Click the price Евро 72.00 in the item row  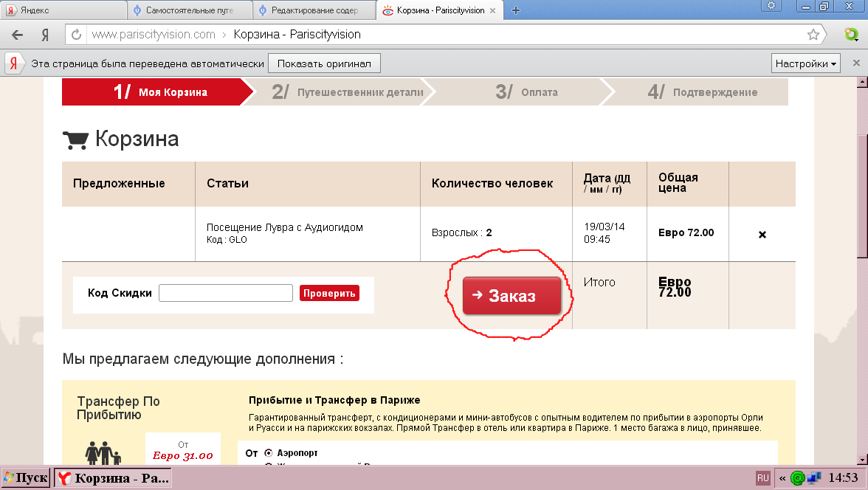(x=686, y=233)
